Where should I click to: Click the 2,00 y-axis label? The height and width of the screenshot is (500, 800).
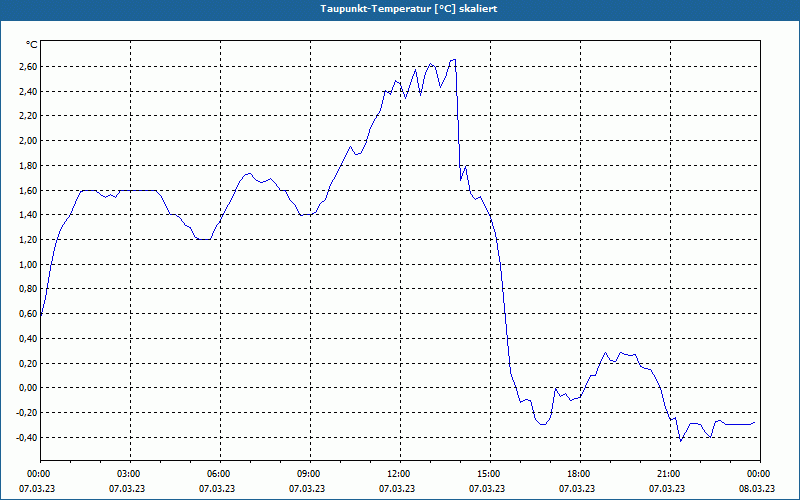point(28,141)
